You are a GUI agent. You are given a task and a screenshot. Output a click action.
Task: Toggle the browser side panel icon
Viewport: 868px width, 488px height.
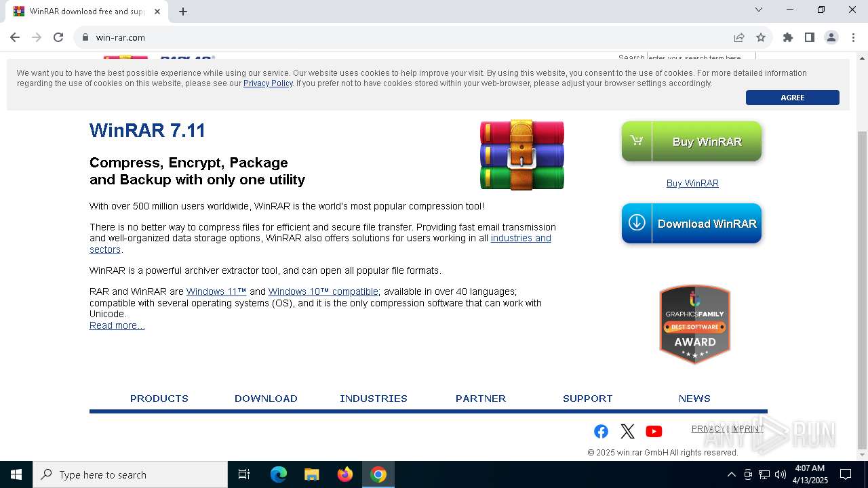coord(810,37)
